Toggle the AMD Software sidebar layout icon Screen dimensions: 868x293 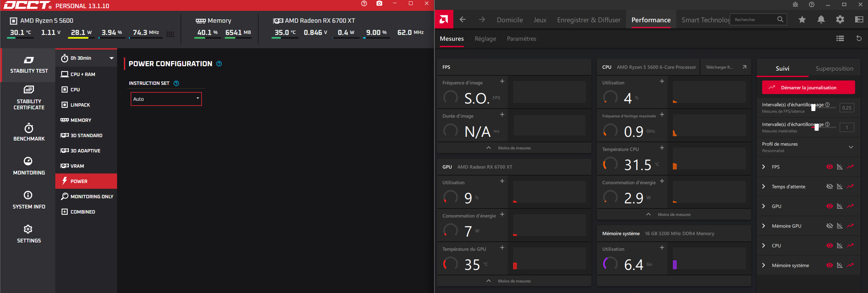[859, 20]
